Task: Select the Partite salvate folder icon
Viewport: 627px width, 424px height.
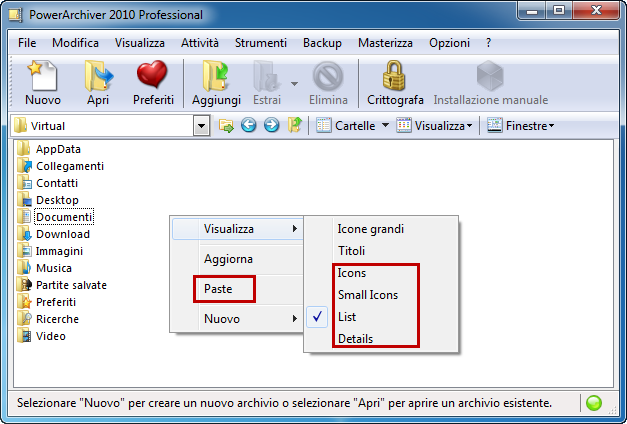Action: [x=24, y=285]
